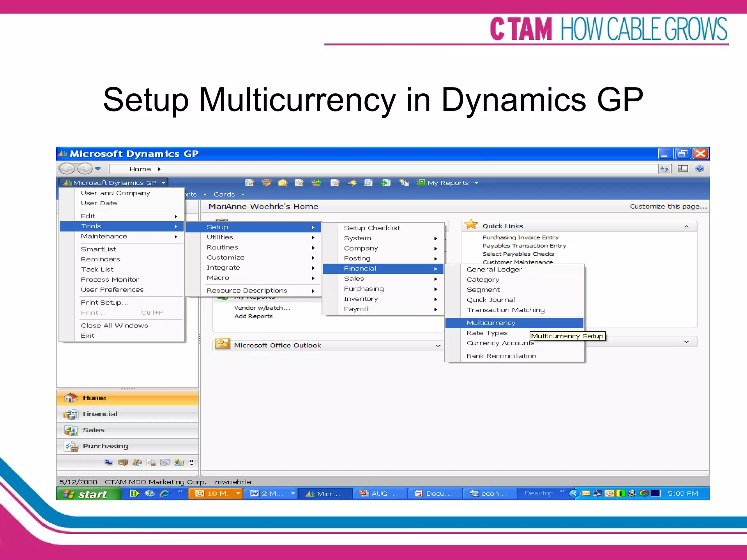Screen dimensions: 747x560
Task: Click the envelope with pencil toolbar icon
Action: coord(283,183)
